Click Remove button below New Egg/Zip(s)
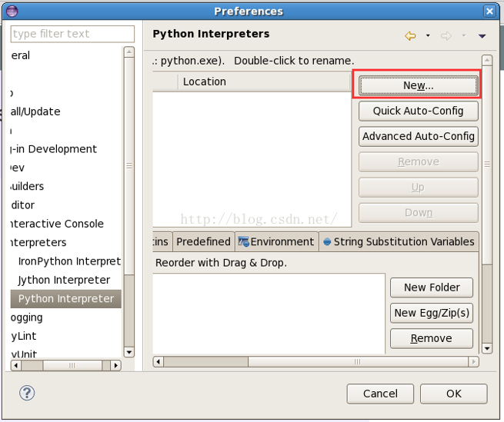Viewport: 504px width, 422px height. tap(432, 338)
